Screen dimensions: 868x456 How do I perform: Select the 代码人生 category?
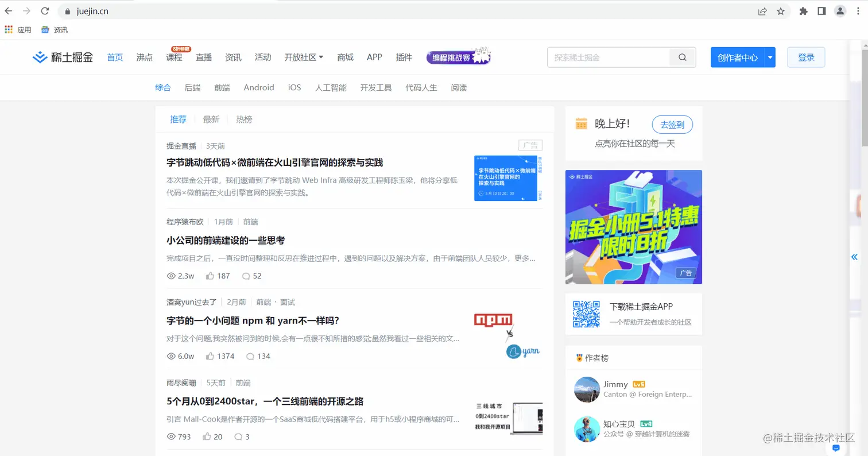tap(421, 88)
